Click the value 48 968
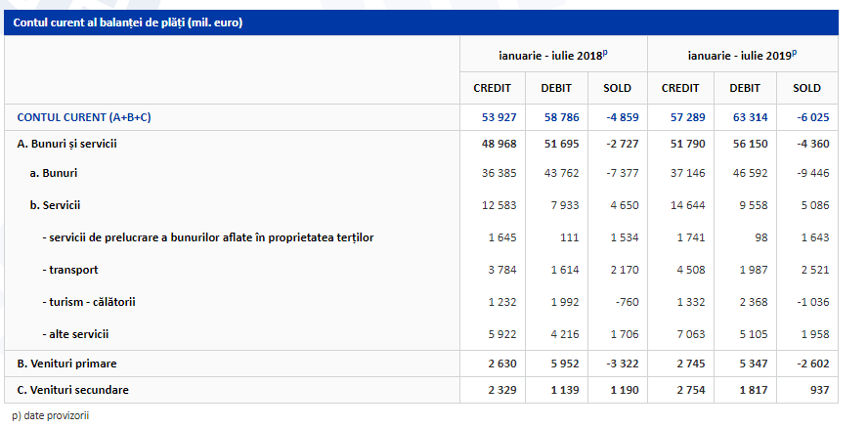Image resolution: width=868 pixels, height=428 pixels. 499,144
